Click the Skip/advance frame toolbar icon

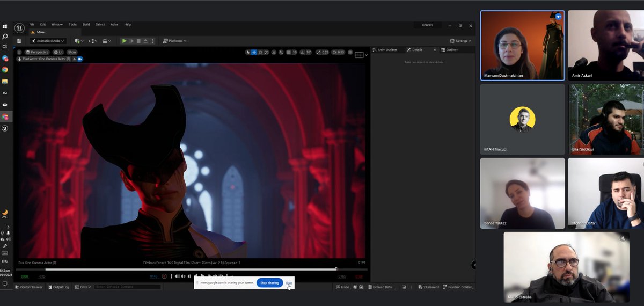coord(131,41)
